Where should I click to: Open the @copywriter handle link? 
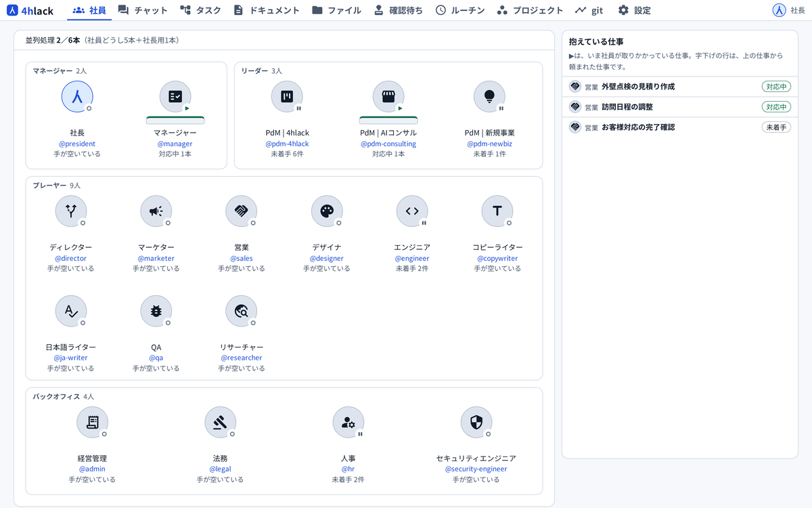click(x=497, y=258)
